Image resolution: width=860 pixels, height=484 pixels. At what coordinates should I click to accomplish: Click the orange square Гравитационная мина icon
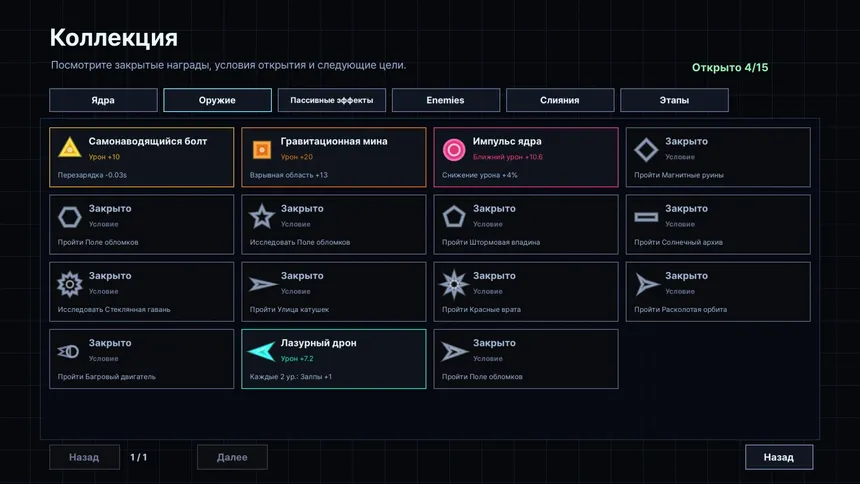[x=262, y=149]
